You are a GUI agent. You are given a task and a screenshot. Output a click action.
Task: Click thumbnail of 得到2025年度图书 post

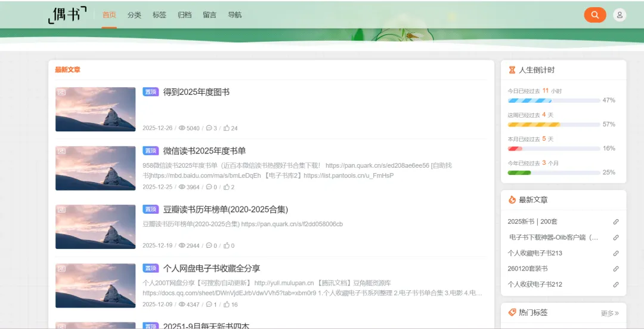coord(95,109)
